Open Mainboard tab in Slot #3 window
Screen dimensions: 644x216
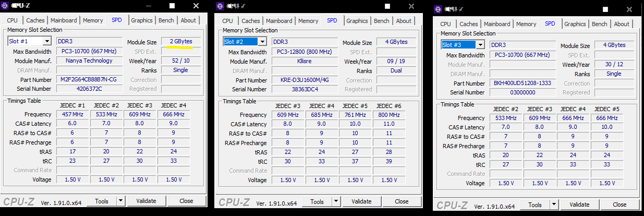coord(497,24)
